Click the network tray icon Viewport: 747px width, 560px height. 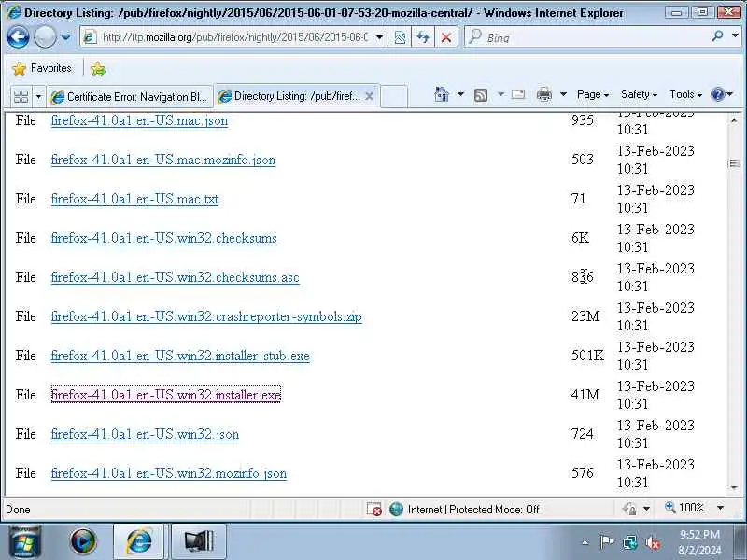point(629,542)
